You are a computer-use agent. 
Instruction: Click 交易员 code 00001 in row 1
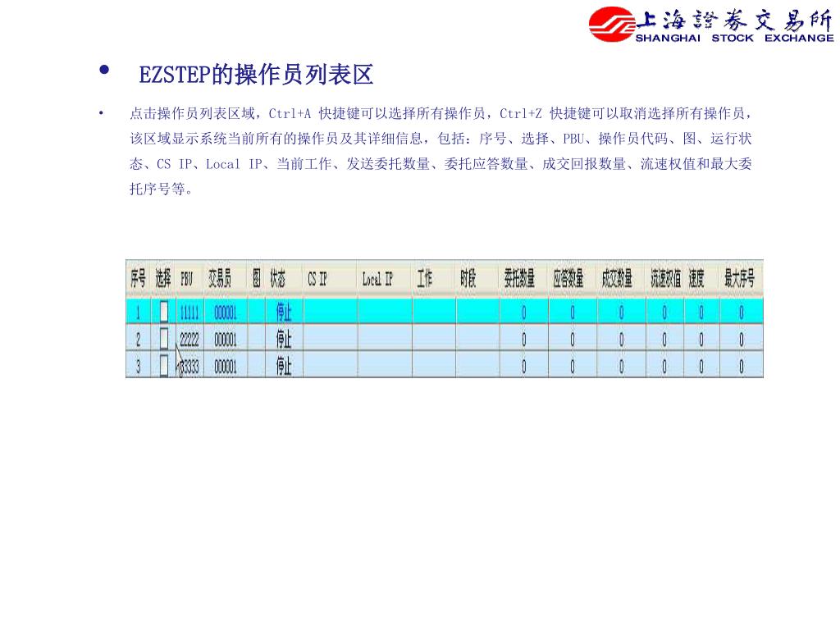[x=225, y=313]
